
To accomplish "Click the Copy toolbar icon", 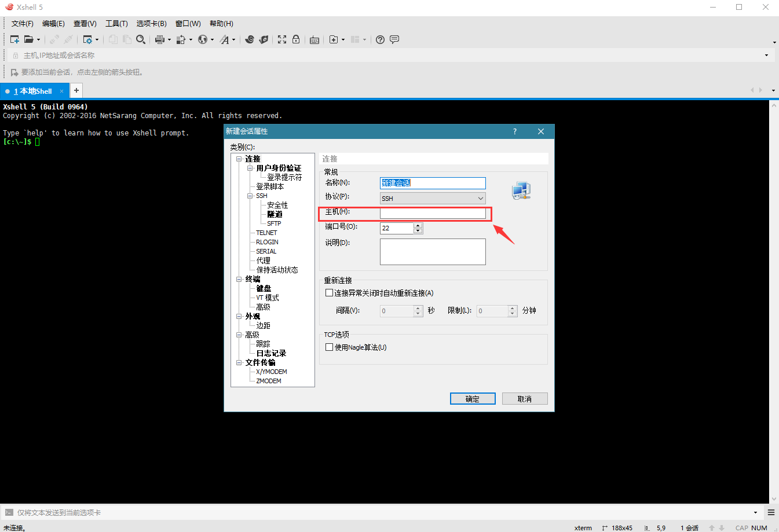I will click(113, 39).
